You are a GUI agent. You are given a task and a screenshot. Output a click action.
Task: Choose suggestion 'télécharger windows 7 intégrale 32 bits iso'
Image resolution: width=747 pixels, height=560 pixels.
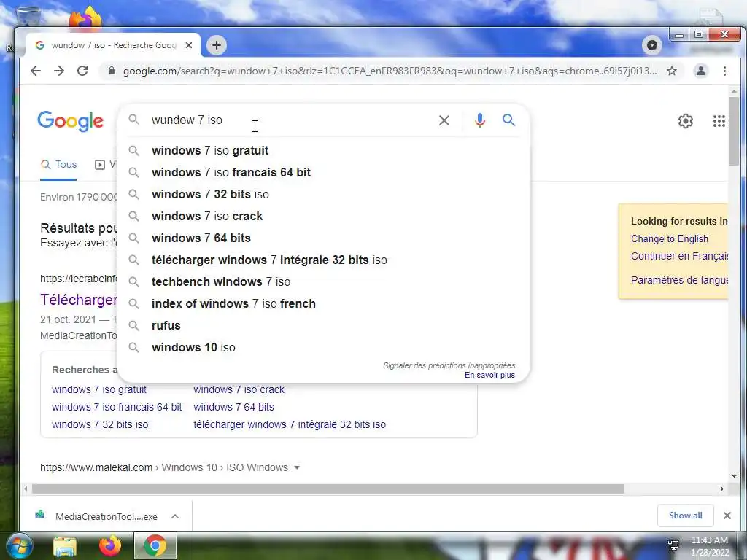coord(323,260)
